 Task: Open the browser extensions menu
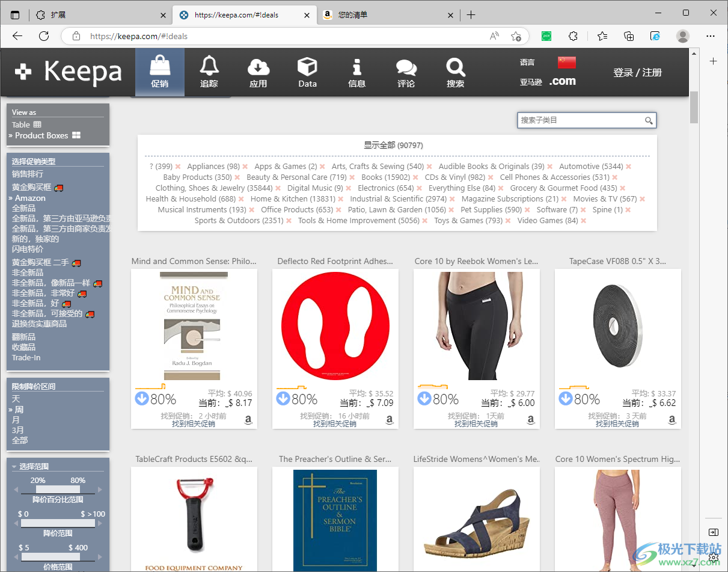573,36
